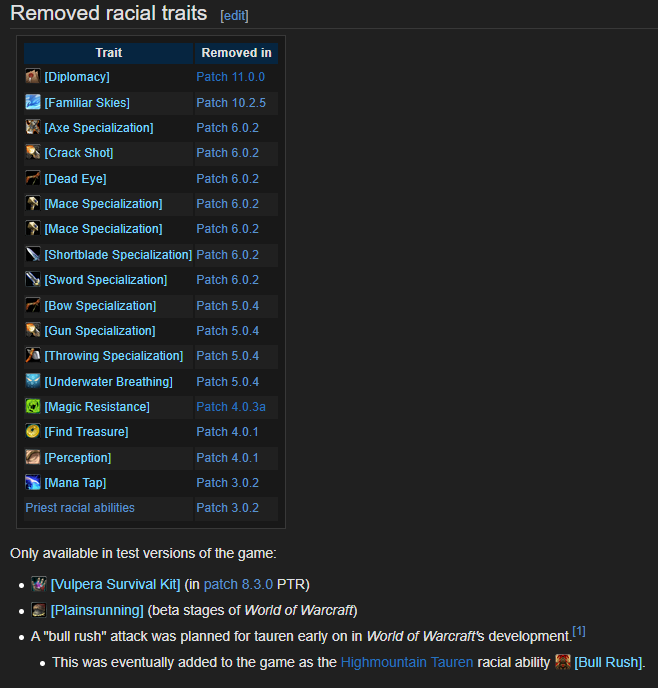Follow the [Perception] trait link
The width and height of the screenshot is (658, 688).
pyautogui.click(x=78, y=458)
